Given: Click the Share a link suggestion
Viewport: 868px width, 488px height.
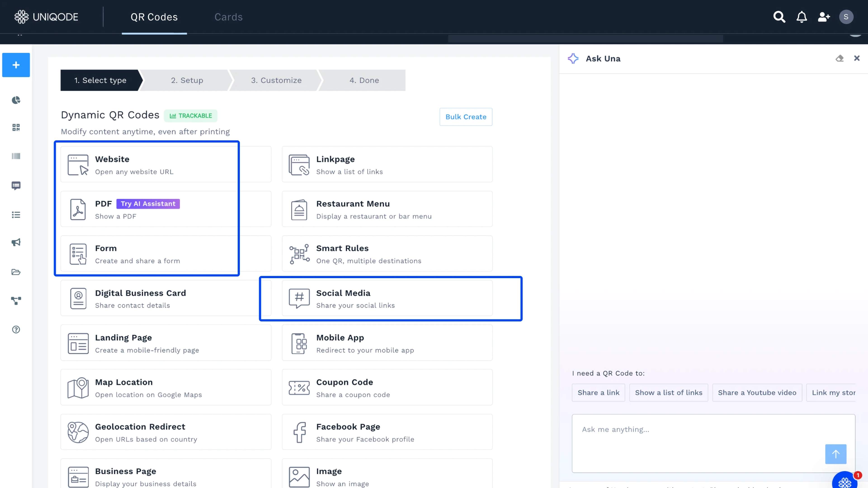Looking at the screenshot, I should click(x=598, y=393).
